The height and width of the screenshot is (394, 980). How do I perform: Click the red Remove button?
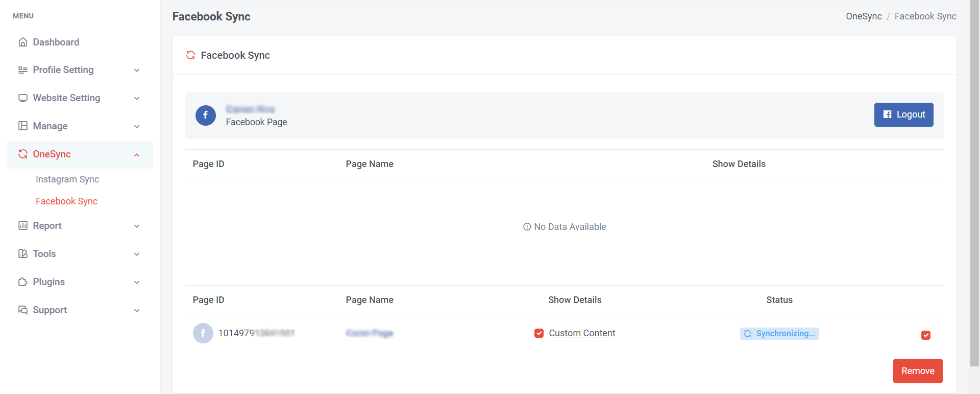pos(918,371)
